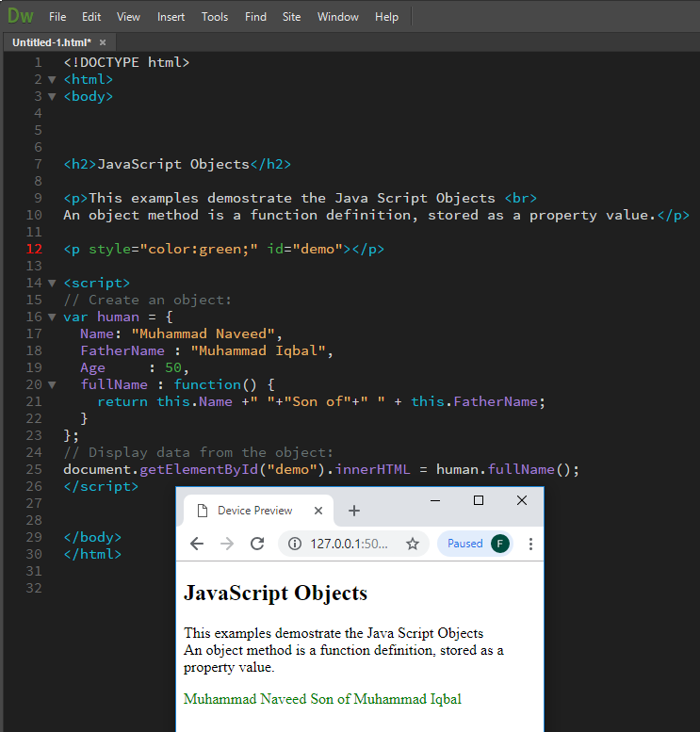Open the Help menu
Screen dimensions: 700x732
(x=386, y=17)
